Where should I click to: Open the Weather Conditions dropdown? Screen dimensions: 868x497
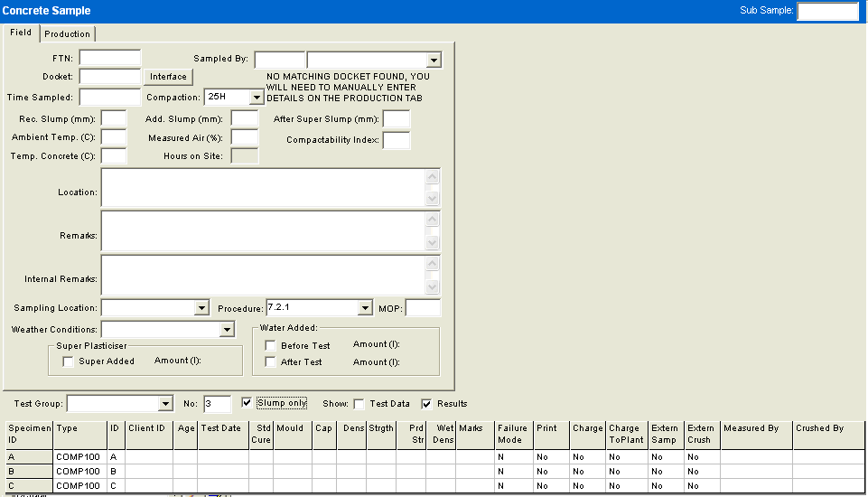click(227, 330)
